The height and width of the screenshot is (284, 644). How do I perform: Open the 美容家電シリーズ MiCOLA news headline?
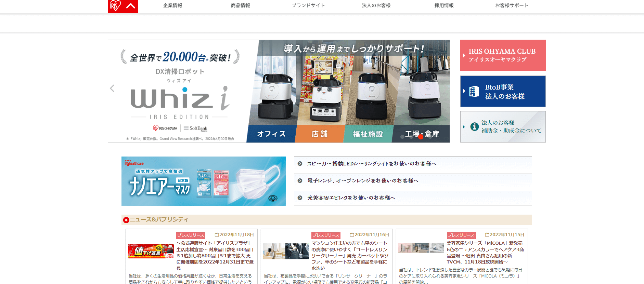pos(485,253)
